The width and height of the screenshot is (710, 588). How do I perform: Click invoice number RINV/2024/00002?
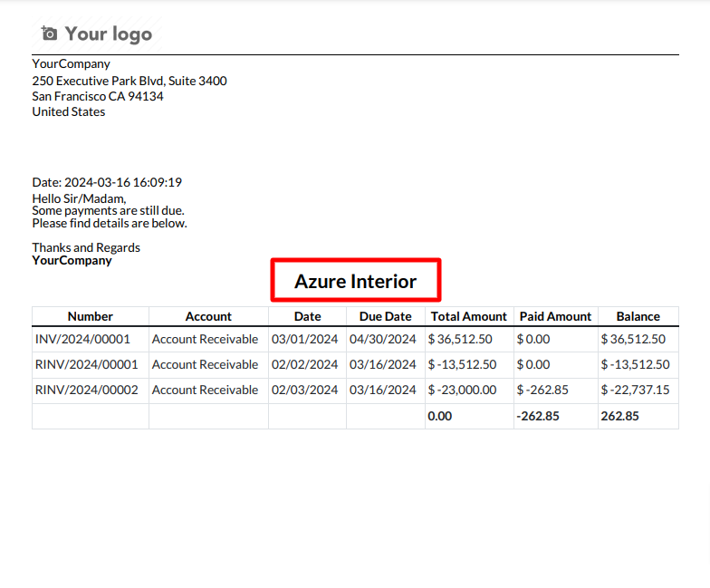[x=87, y=390]
